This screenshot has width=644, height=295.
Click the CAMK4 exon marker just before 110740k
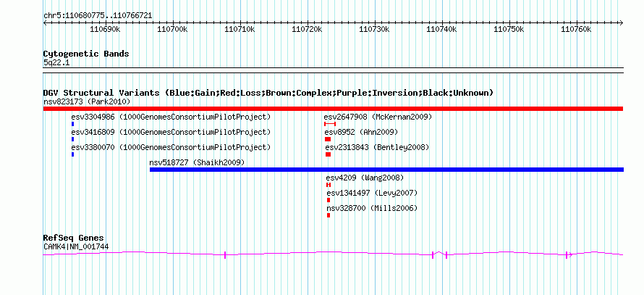point(433,254)
